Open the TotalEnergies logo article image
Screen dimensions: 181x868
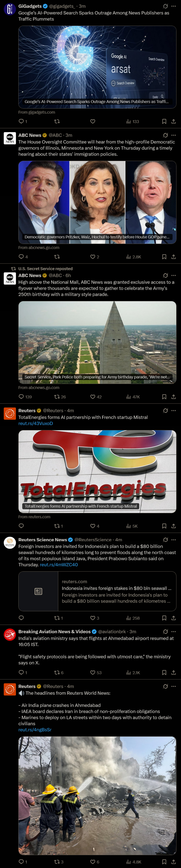[x=97, y=471]
